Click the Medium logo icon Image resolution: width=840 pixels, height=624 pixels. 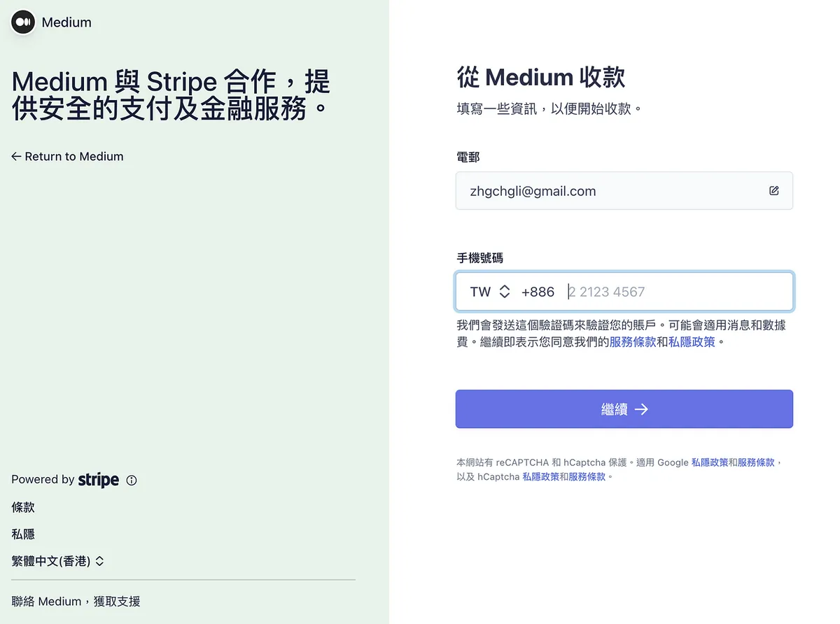click(x=23, y=22)
